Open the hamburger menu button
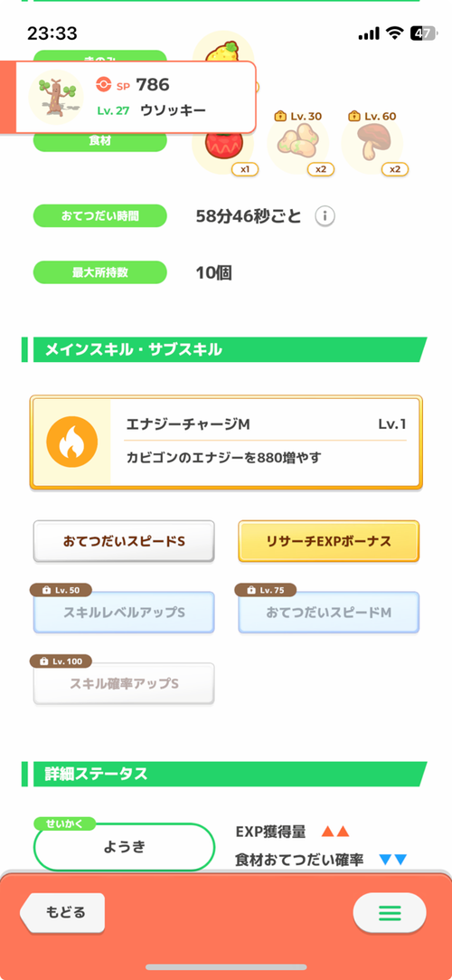The image size is (452, 980). [x=390, y=913]
